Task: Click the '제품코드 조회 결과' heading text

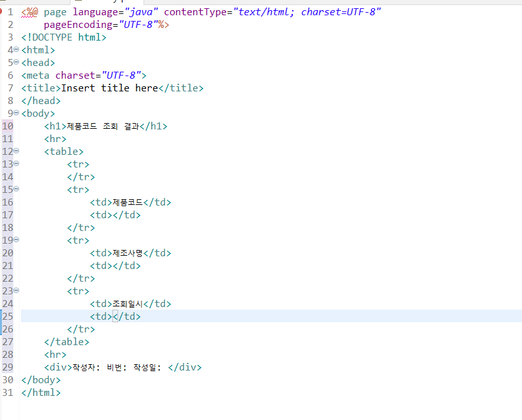Action: [x=103, y=126]
